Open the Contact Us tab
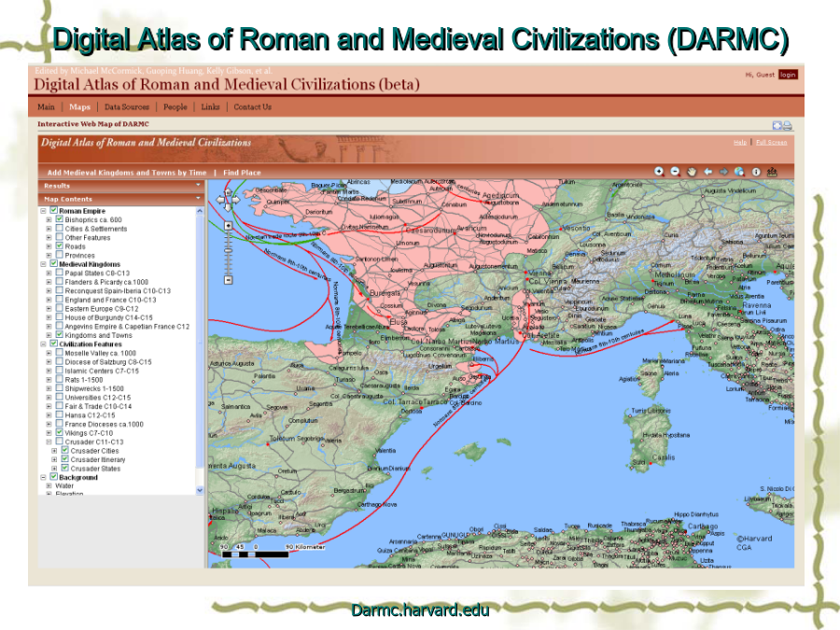Viewport: 840px width, 630px height. (x=252, y=107)
